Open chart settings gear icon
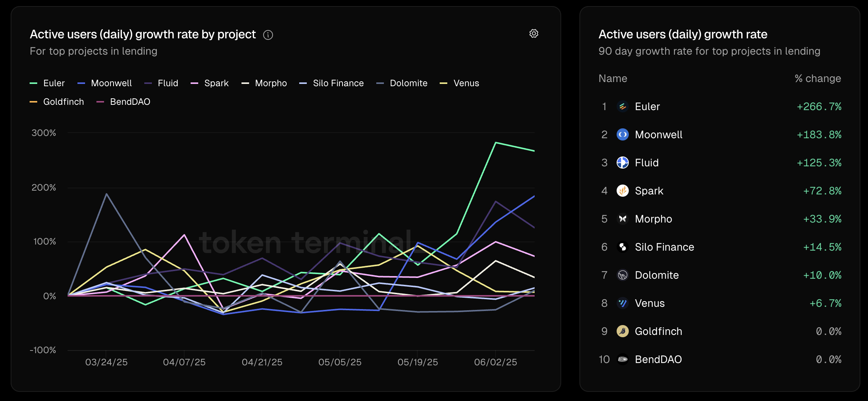This screenshot has width=868, height=401. point(533,34)
